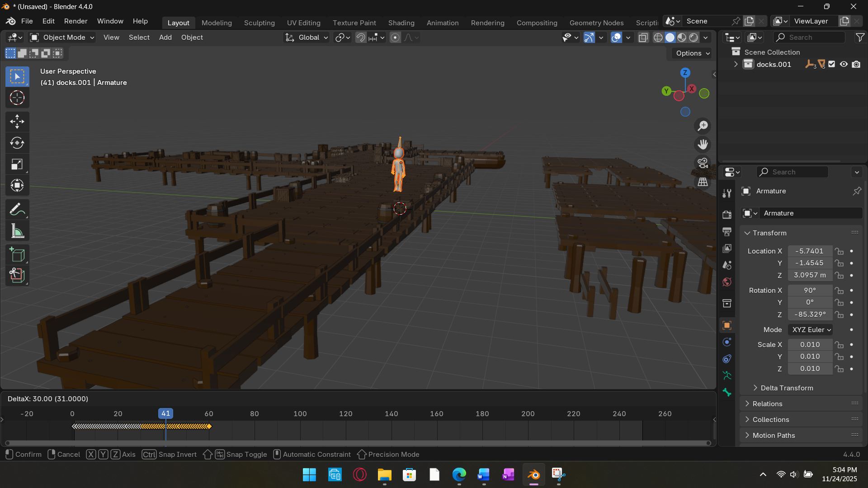
Task: Open the viewport Select menu
Action: coord(139,38)
